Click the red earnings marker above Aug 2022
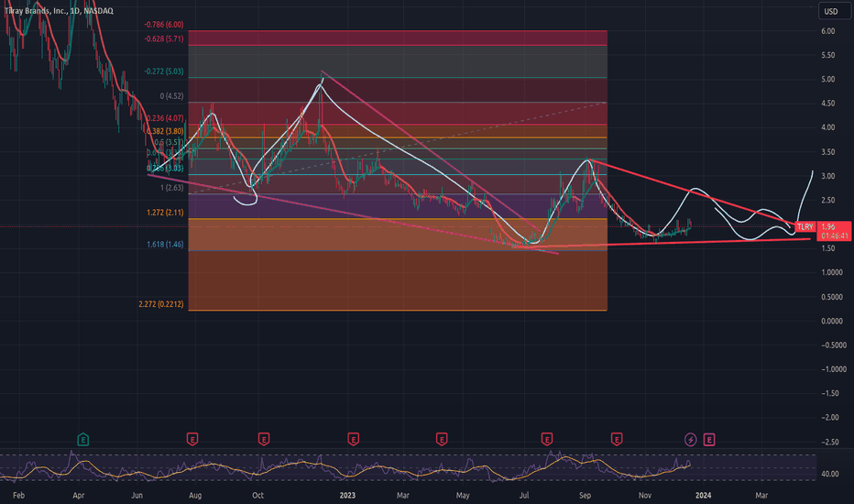Screen dimensions: 854x504 point(192,439)
